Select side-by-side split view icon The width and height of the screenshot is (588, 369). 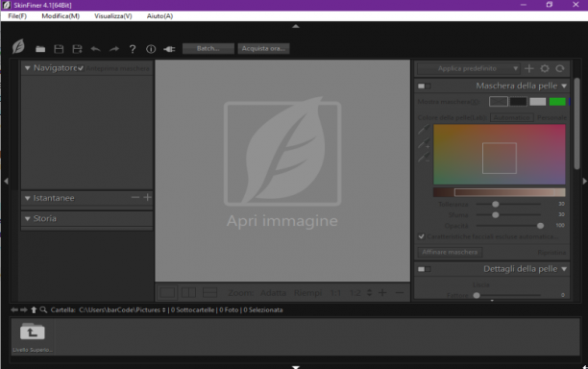188,292
